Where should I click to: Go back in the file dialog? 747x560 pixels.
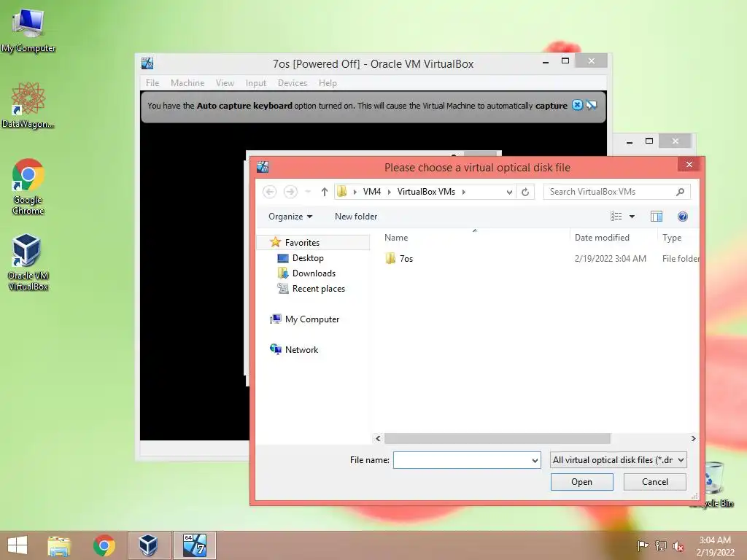269,192
